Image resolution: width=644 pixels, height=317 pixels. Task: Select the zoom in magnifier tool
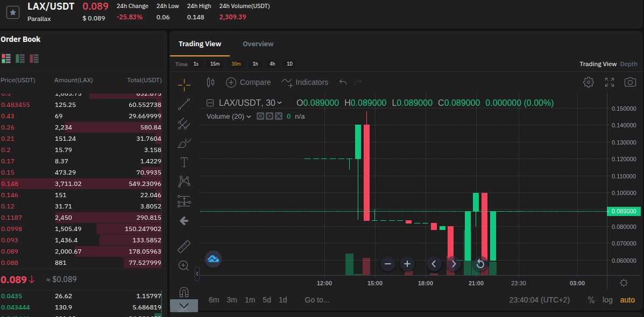(x=184, y=265)
